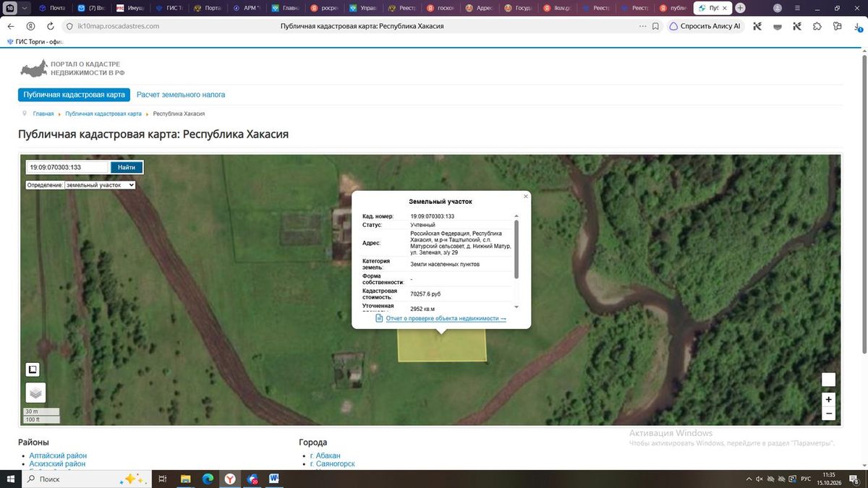This screenshot has height=488, width=868.
Task: Click the Найти search button
Action: [127, 167]
